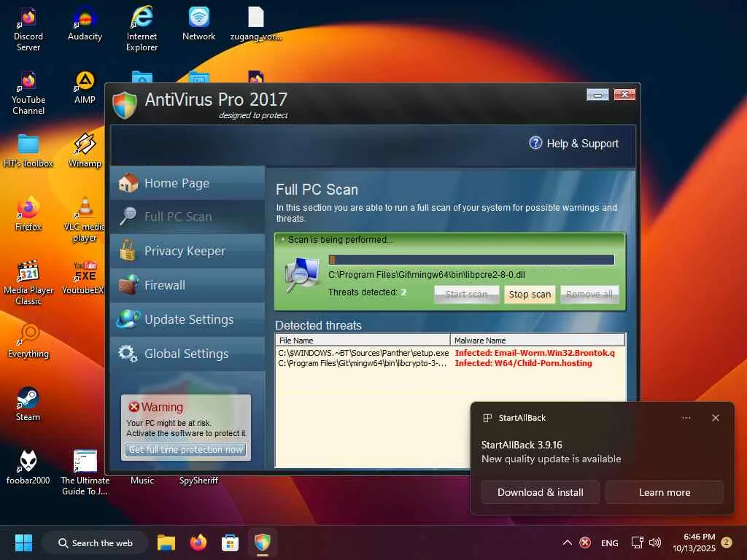
Task: Click the Windows Start button
Action: pyautogui.click(x=23, y=542)
